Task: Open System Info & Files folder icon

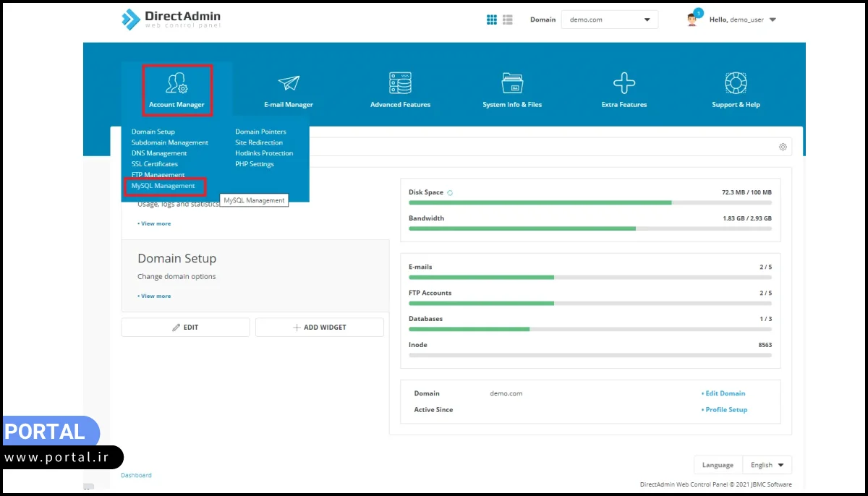Action: coord(512,83)
